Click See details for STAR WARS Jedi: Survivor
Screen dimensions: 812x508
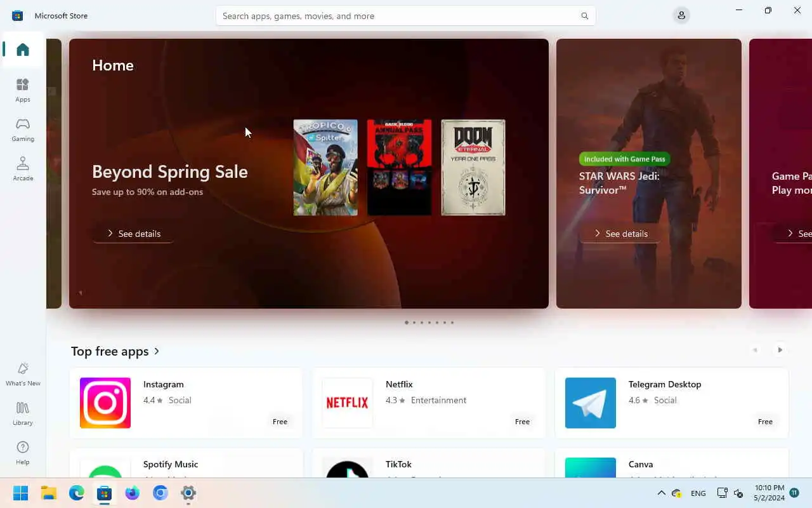coord(620,234)
